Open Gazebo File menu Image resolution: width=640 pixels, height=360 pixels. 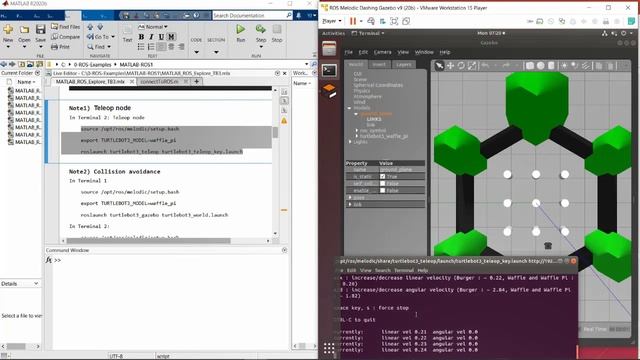point(348,52)
